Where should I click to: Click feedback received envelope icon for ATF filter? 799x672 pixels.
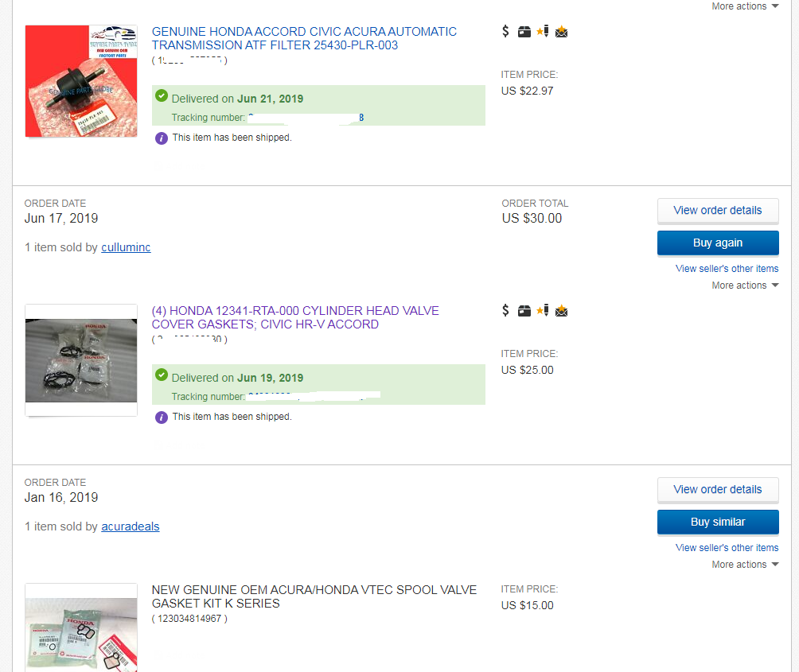pyautogui.click(x=561, y=32)
